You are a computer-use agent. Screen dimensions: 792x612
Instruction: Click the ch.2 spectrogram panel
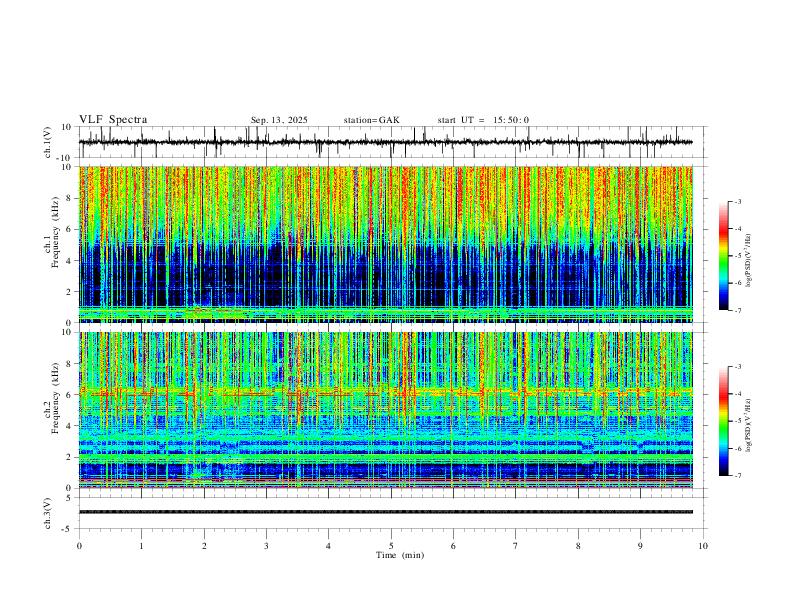click(x=385, y=410)
